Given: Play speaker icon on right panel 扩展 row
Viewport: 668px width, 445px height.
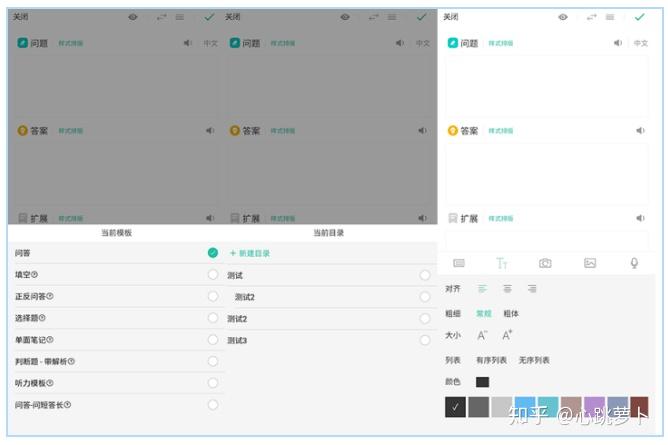Looking at the screenshot, I should 640,218.
